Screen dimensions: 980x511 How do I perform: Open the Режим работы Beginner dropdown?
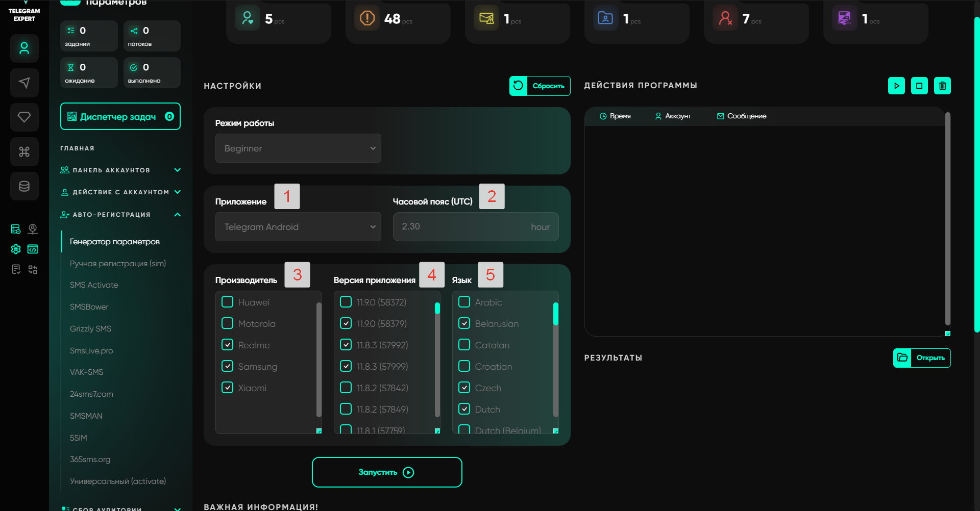298,148
